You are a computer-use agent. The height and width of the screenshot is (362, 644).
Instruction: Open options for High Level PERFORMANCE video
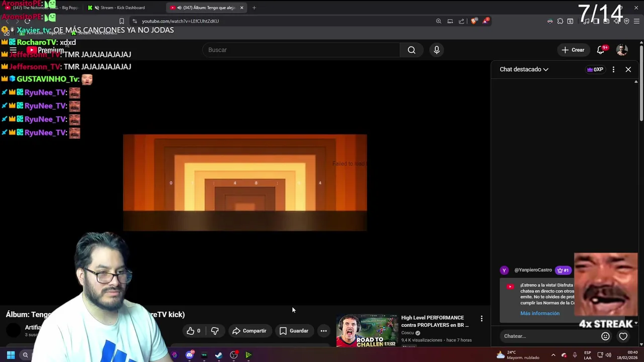[481, 319]
